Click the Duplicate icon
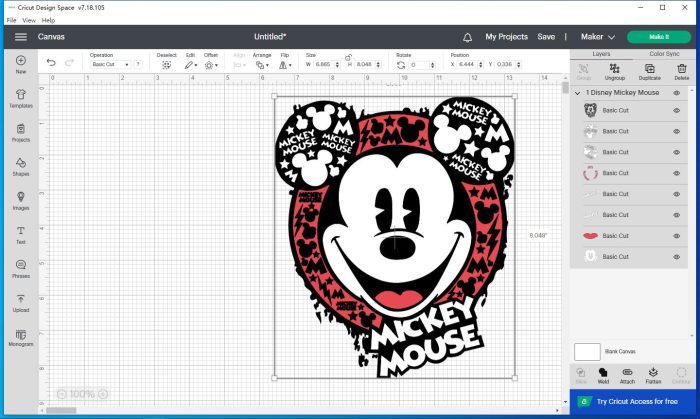 [x=650, y=68]
